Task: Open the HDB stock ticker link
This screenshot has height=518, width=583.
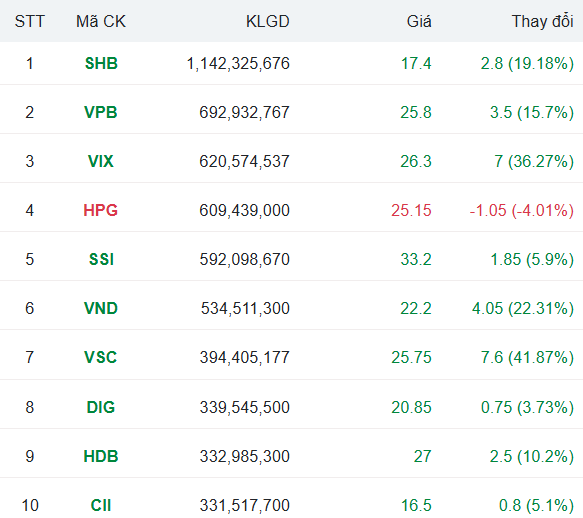Action: 101,457
